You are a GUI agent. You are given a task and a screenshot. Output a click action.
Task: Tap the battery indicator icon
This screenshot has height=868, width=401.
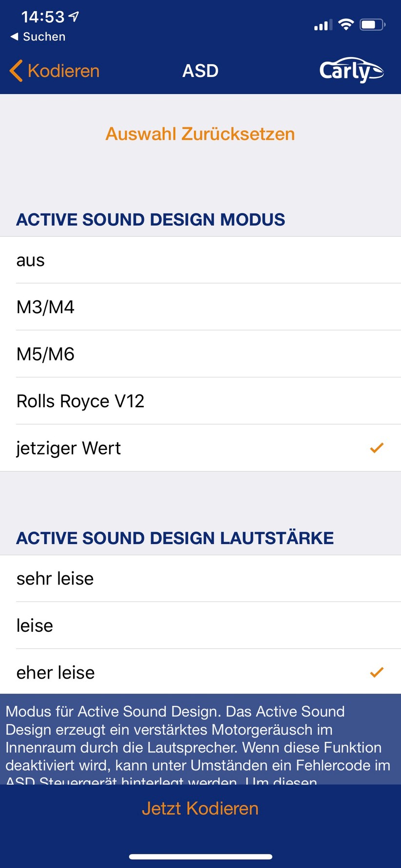point(372,24)
